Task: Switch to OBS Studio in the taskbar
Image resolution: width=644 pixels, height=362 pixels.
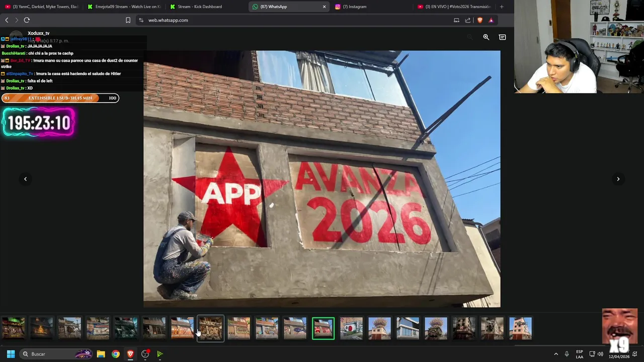Action: [x=145, y=354]
